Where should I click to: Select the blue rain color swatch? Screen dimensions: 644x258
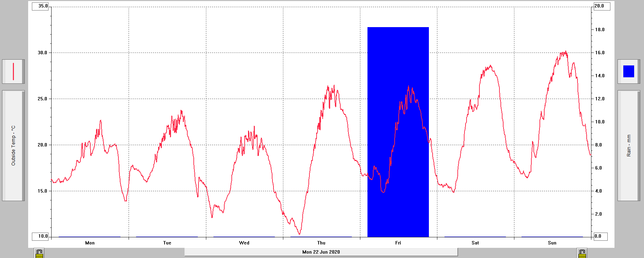[628, 72]
